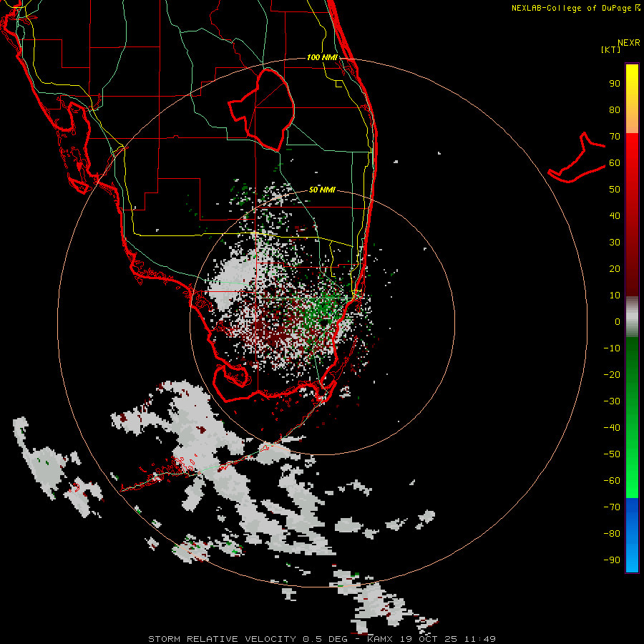
Task: Click the -10 knot scale value
Action: click(612, 348)
